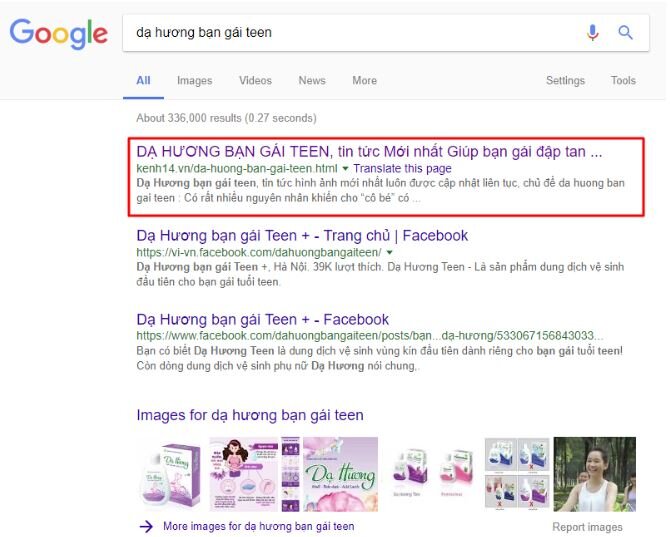
Task: Click Translate this page link
Action: point(402,168)
